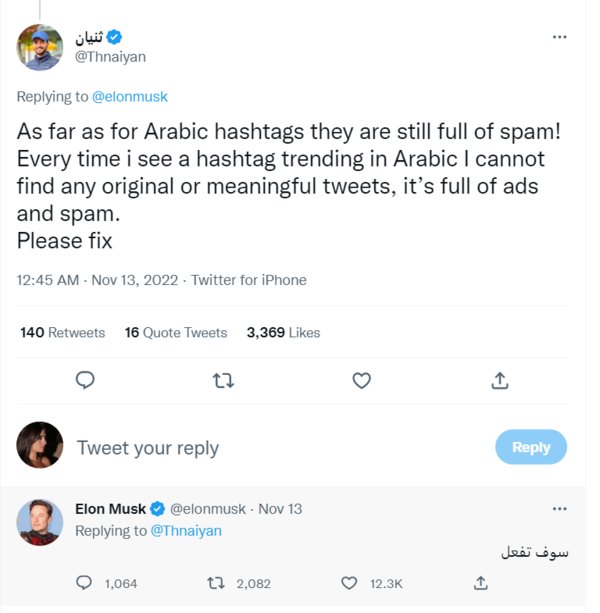Click the Twitter for iPhone source link
Viewport: 600px width, 613px height.
(x=249, y=280)
